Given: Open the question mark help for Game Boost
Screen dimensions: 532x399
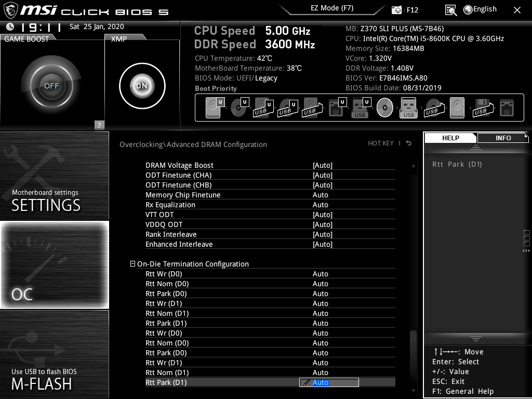Looking at the screenshot, I should point(99,125).
